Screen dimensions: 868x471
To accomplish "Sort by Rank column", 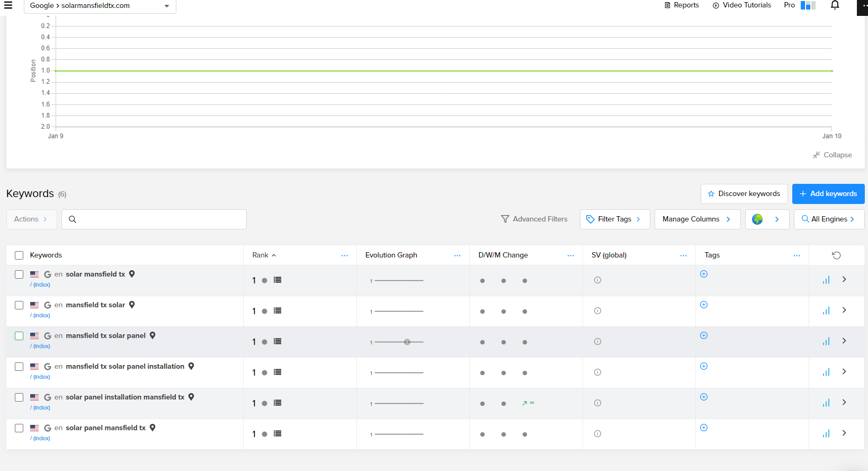I will tap(264, 255).
